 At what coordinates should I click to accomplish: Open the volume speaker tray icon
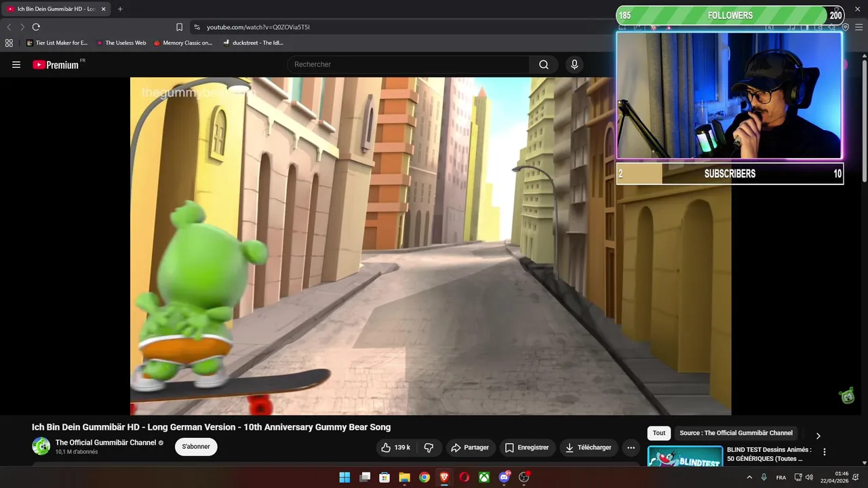pyautogui.click(x=809, y=477)
